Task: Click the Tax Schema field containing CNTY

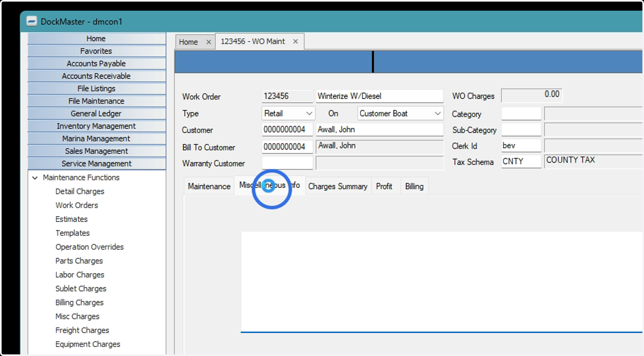Action: pos(521,162)
